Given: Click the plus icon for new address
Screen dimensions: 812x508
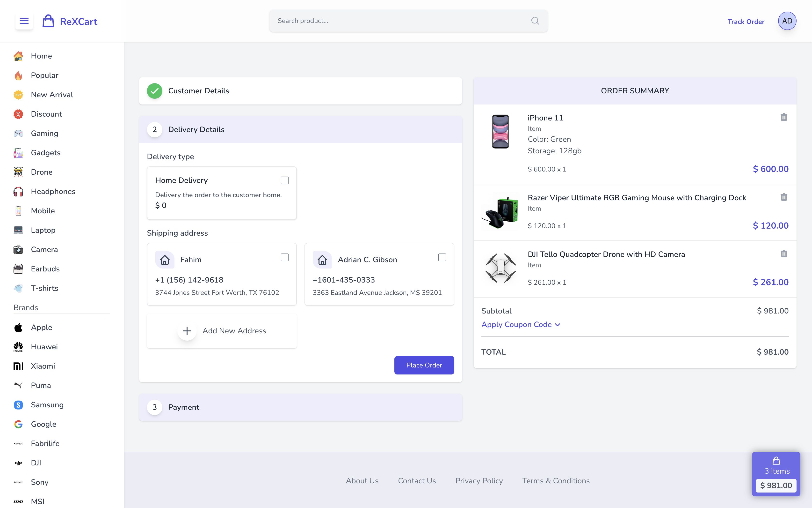Looking at the screenshot, I should [x=187, y=331].
